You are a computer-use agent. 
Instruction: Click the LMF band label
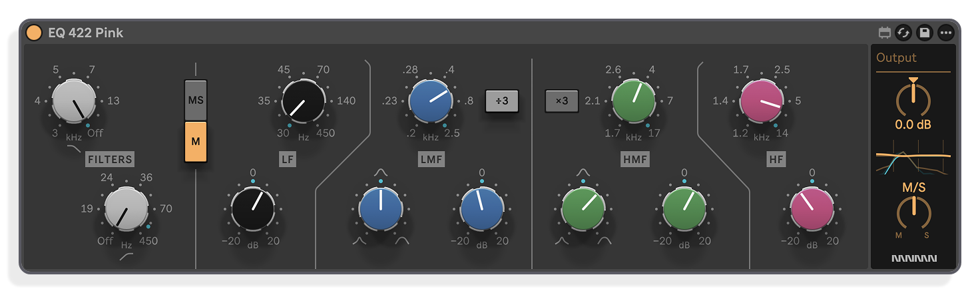coord(431,159)
